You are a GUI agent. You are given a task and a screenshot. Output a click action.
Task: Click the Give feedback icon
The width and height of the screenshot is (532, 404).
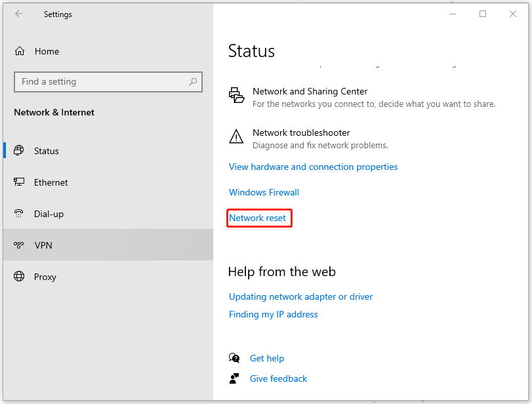click(234, 378)
